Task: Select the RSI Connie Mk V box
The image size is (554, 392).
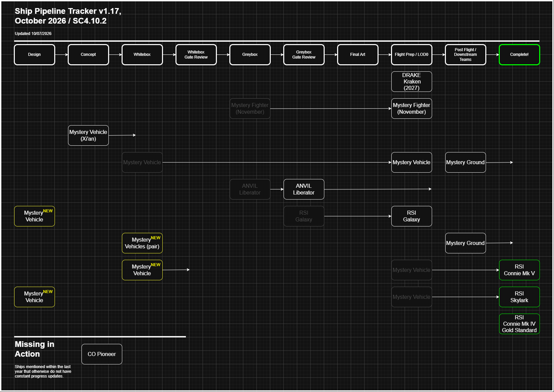Action: tap(519, 270)
